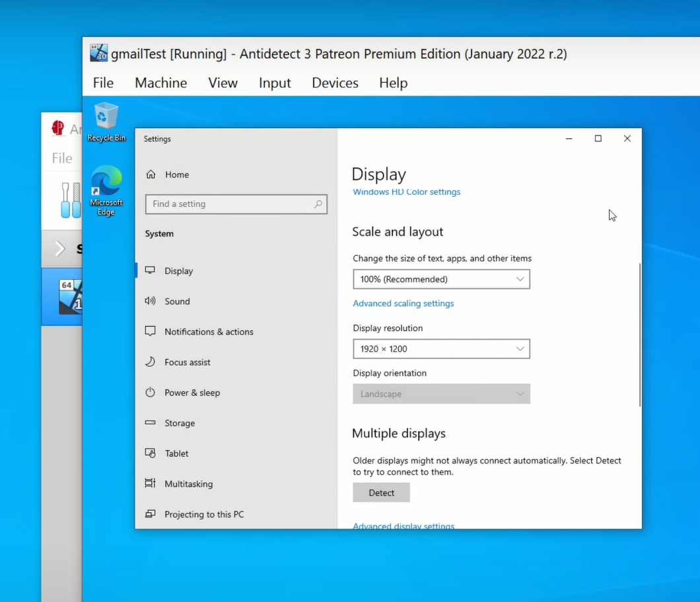Close the Settings window
The width and height of the screenshot is (700, 602).
[627, 139]
